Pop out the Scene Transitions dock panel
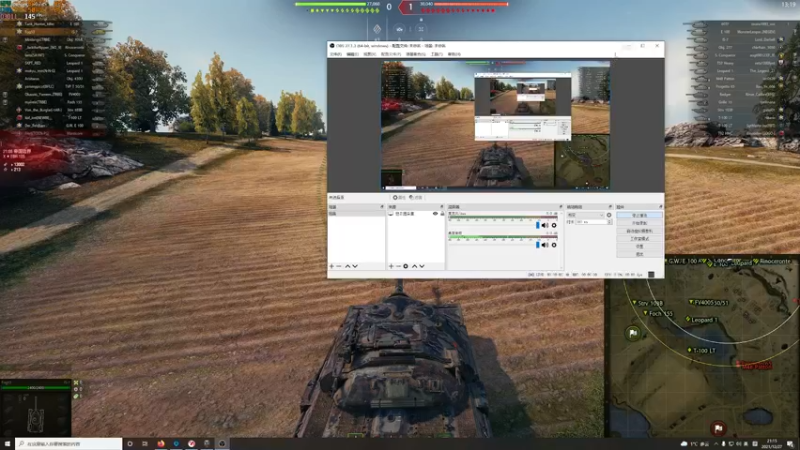The width and height of the screenshot is (800, 450). (610, 207)
